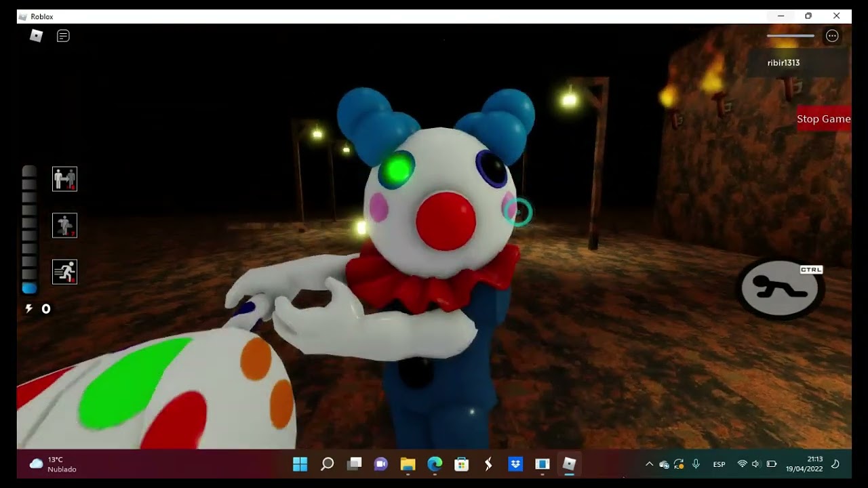Open the Chat app on the taskbar
868x488 pixels.
380,464
